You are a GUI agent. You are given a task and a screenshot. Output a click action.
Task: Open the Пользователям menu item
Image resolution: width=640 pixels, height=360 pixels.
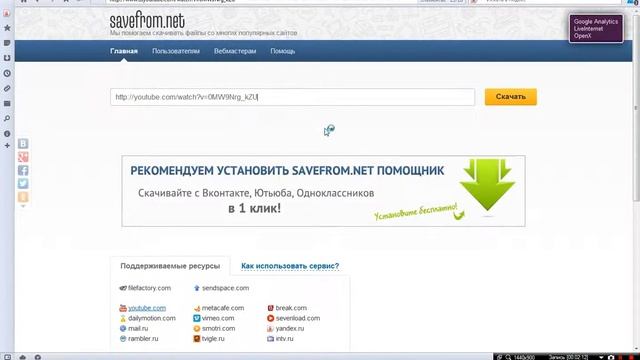176,51
